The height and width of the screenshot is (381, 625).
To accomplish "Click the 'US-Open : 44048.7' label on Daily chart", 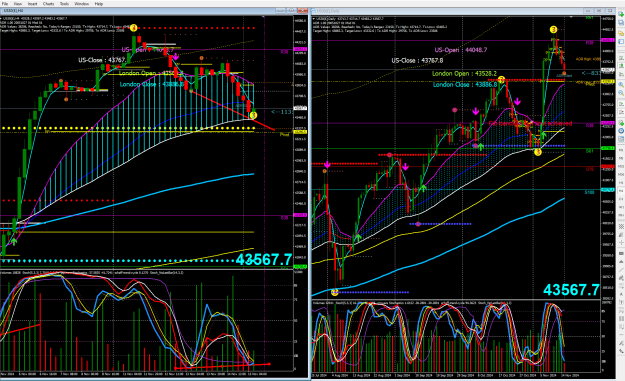I will 460,50.
